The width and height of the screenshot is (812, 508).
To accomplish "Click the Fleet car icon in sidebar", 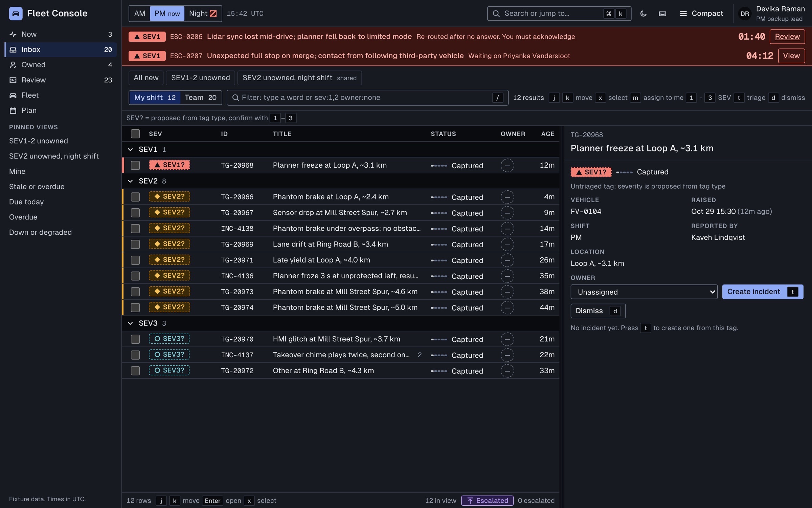I will 13,95.
